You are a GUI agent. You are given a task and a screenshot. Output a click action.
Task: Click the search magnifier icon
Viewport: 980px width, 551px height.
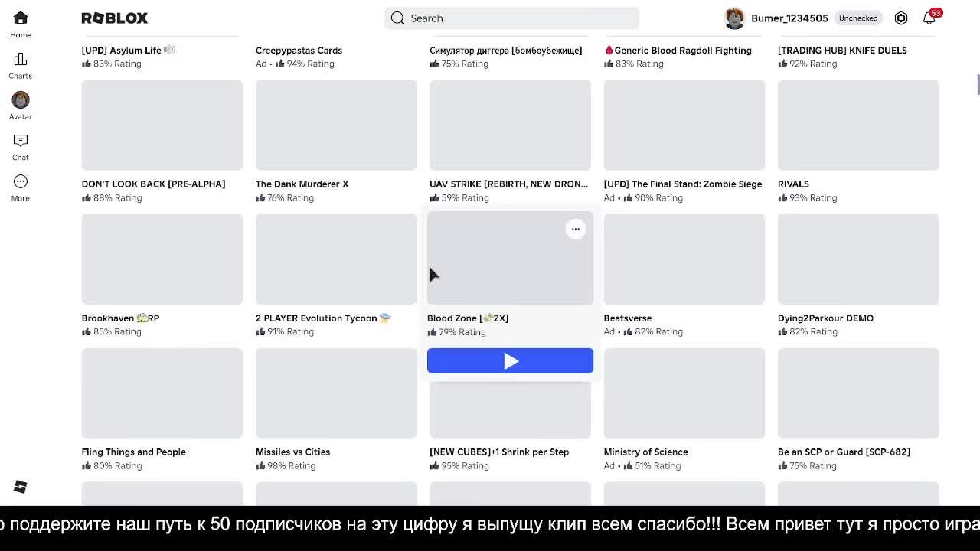[397, 18]
